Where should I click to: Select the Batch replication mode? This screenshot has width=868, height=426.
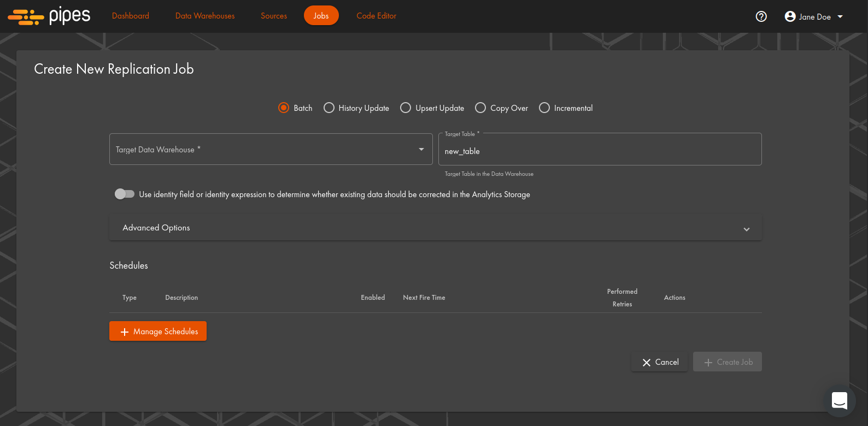click(284, 108)
